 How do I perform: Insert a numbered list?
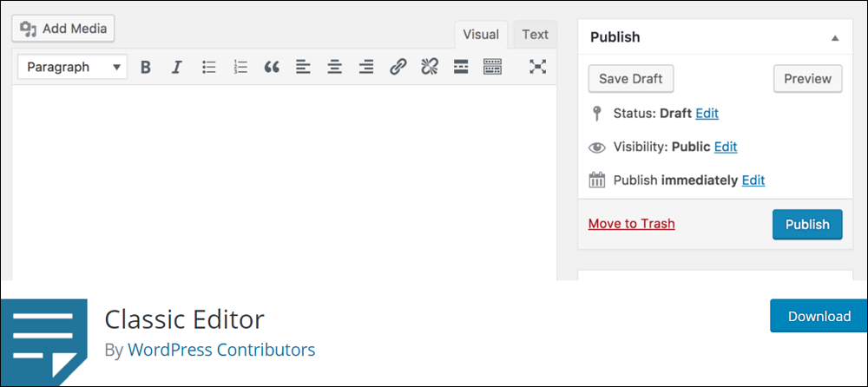240,68
